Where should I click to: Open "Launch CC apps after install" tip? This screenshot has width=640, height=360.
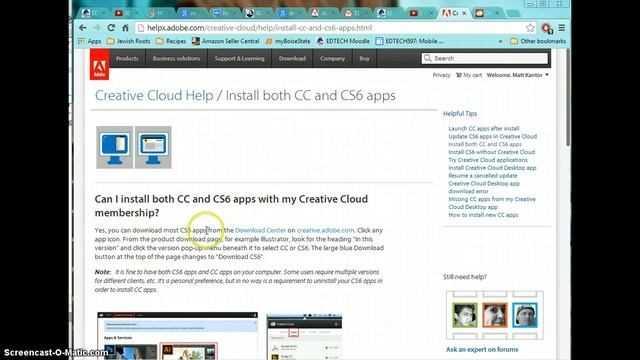[x=484, y=129]
